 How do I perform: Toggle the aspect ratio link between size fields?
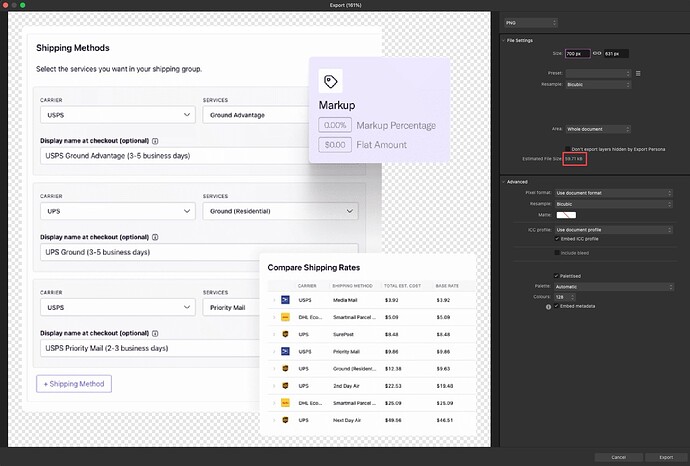tap(597, 53)
